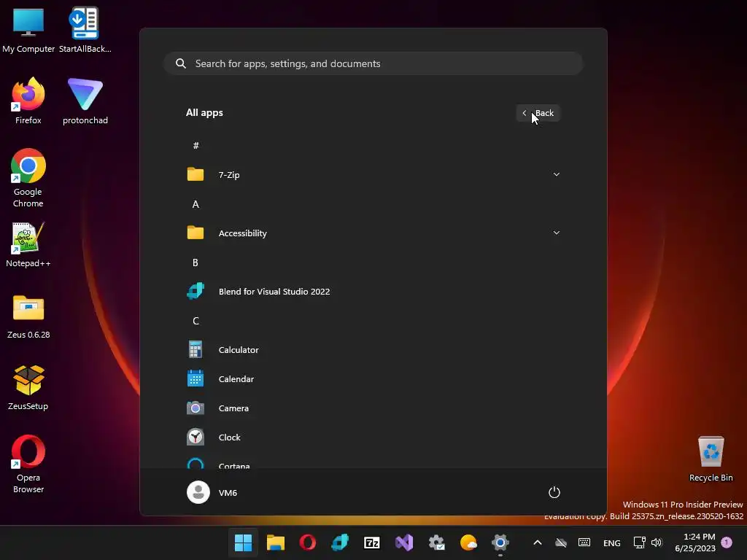
Task: Open network status tray icon
Action: coord(639,542)
